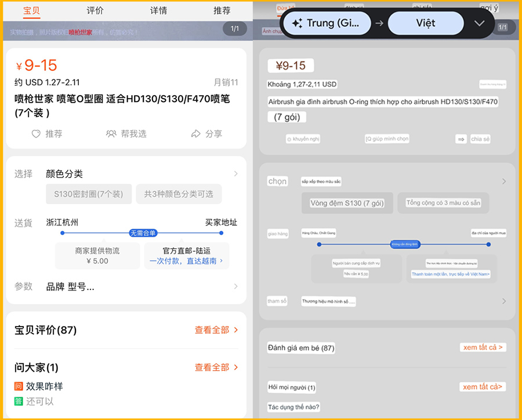Tap the 帮我选 help-me-choose icon
This screenshot has width=522, height=420.
(111, 134)
